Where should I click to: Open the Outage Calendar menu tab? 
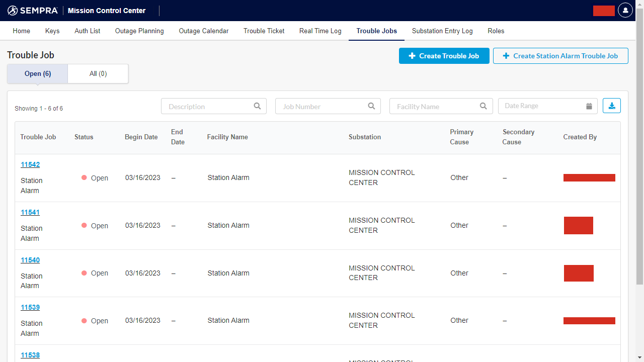[204, 31]
